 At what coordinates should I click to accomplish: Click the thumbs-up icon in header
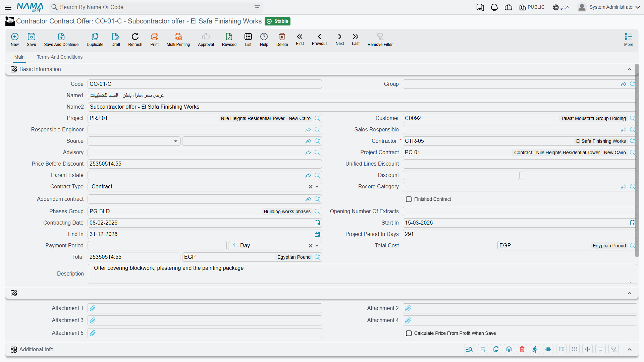(x=508, y=7)
